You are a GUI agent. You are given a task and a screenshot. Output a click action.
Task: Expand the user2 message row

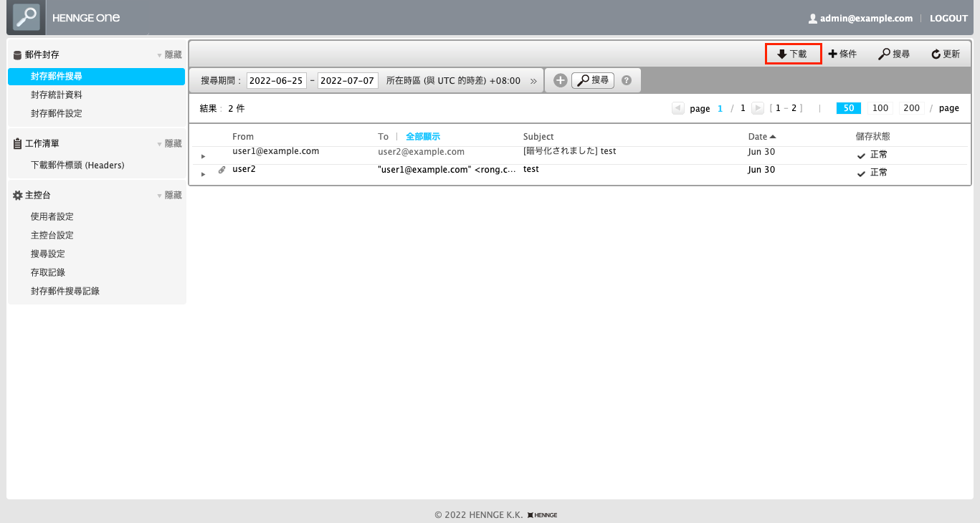[x=204, y=174]
